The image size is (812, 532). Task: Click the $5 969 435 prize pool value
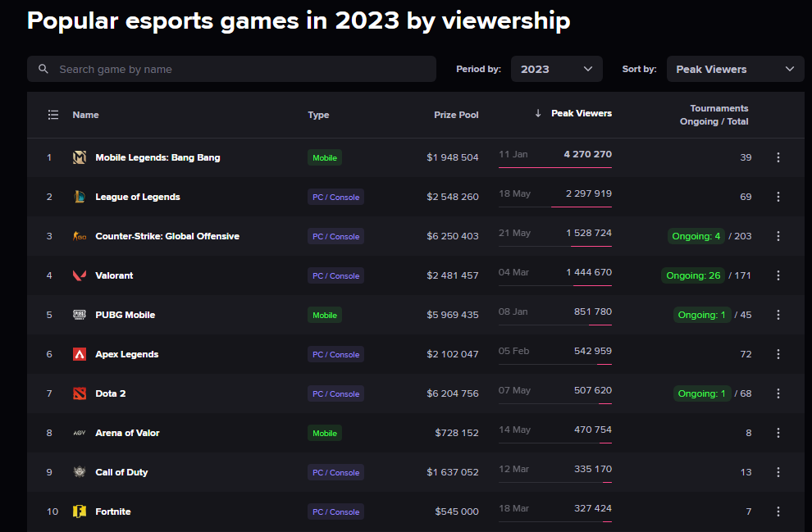(x=453, y=315)
